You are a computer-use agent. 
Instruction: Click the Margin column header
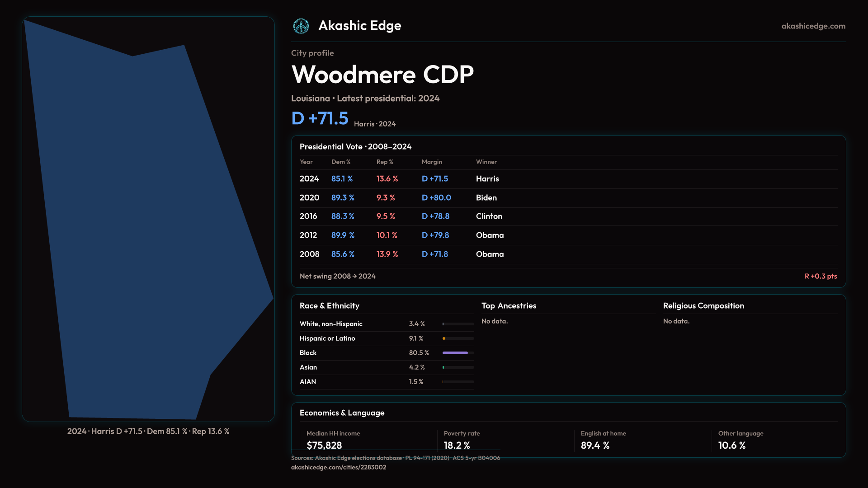pyautogui.click(x=432, y=162)
